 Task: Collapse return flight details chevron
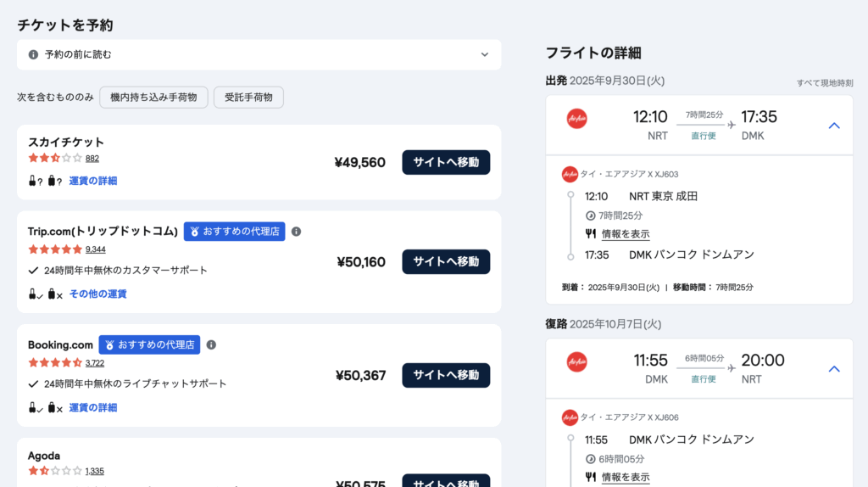833,369
